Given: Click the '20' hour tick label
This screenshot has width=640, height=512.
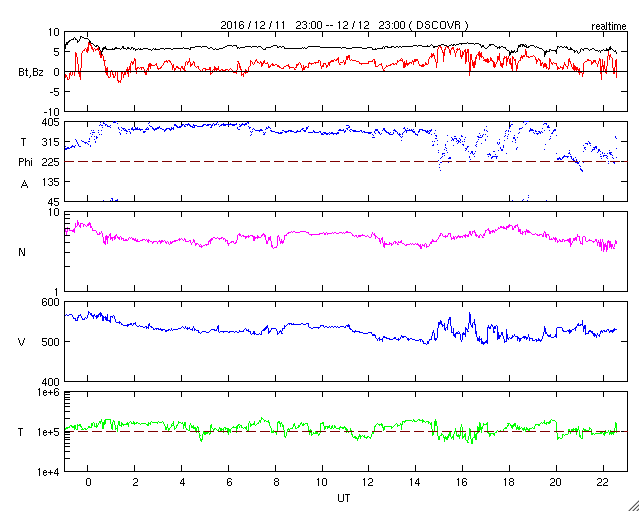Looking at the screenshot, I should 556,483.
